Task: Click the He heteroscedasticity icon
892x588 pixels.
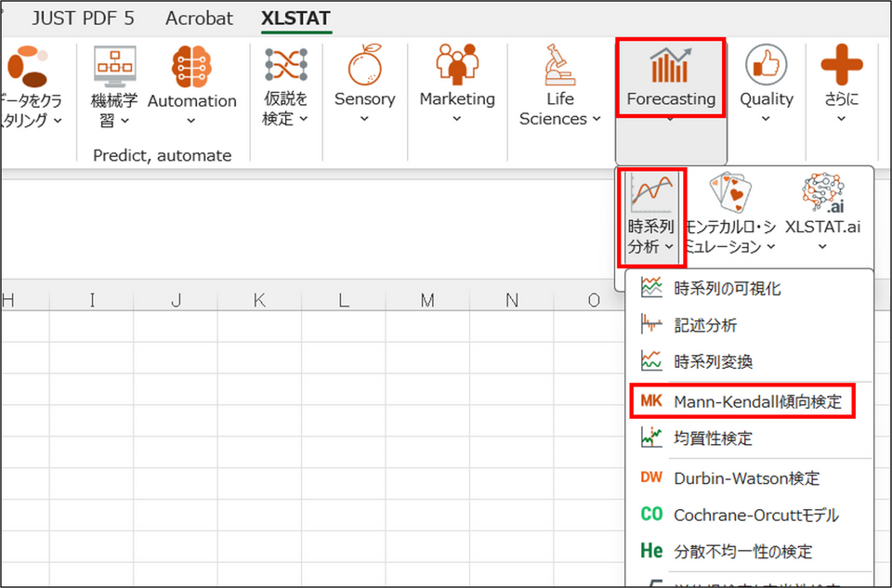Action: pyautogui.click(x=651, y=551)
